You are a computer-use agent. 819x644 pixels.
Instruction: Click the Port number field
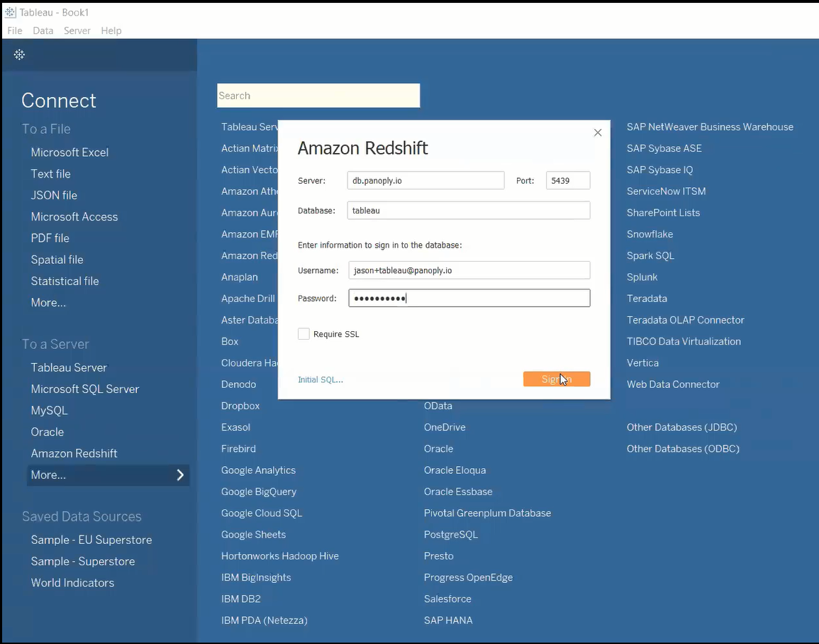[x=568, y=181]
